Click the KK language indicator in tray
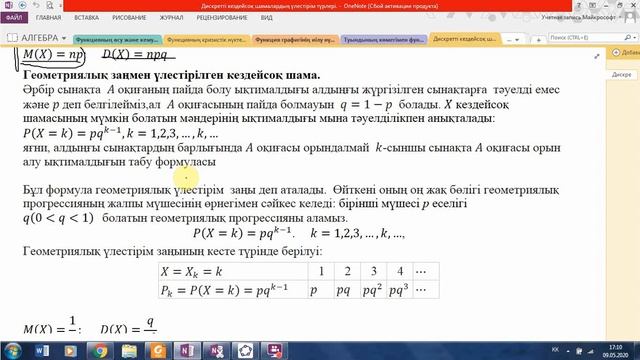Viewport: 640px width, 360px height. point(555,350)
